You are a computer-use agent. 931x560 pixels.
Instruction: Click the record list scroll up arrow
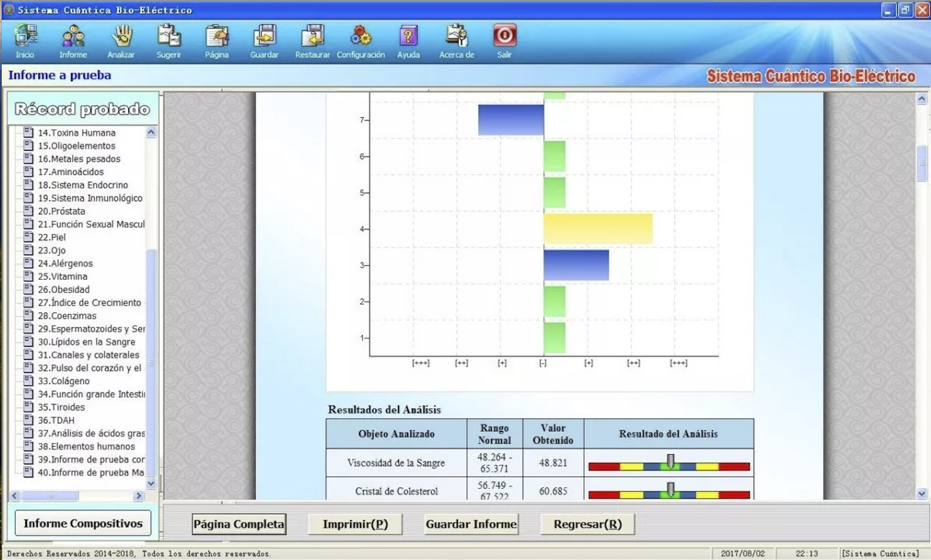pyautogui.click(x=151, y=132)
